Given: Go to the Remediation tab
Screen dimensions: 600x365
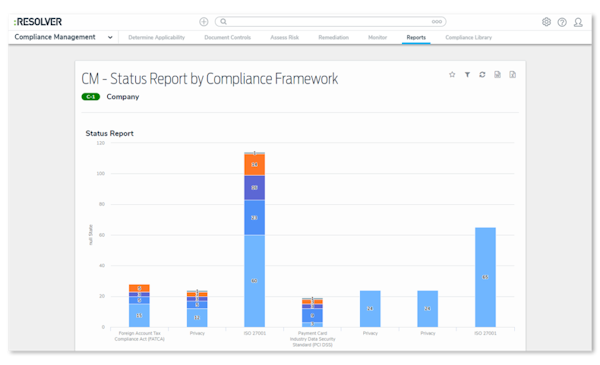Looking at the screenshot, I should pyautogui.click(x=333, y=37).
